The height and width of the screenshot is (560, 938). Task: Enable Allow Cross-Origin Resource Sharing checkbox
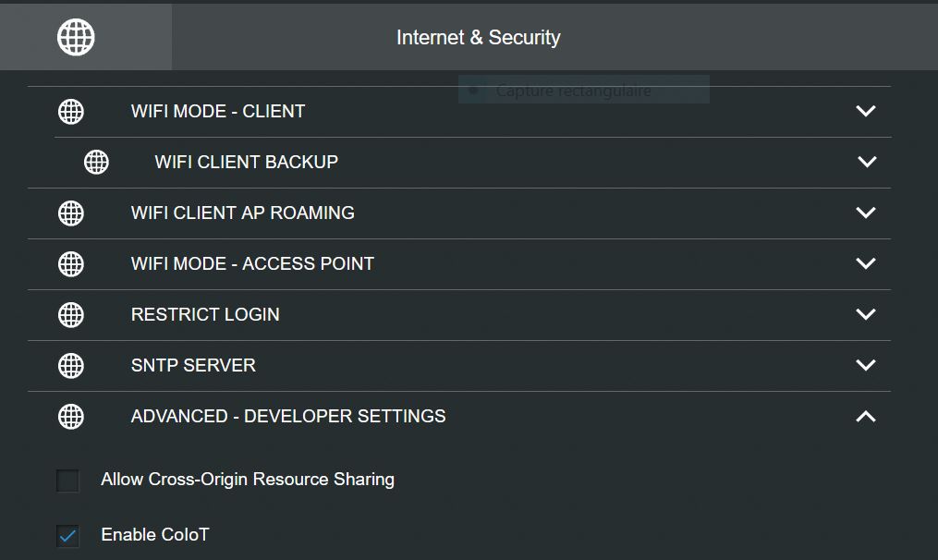[x=67, y=481]
